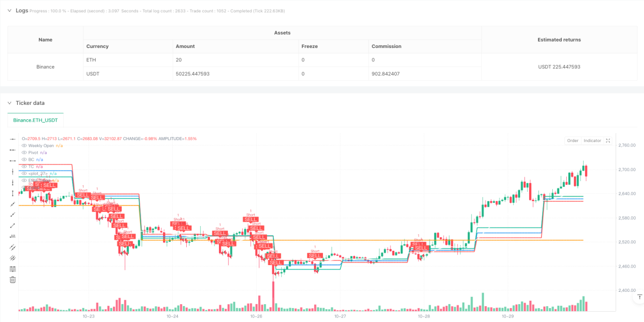The width and height of the screenshot is (644, 322).
Task: Click the trash icon to delete drawings
Action: [x=13, y=279]
